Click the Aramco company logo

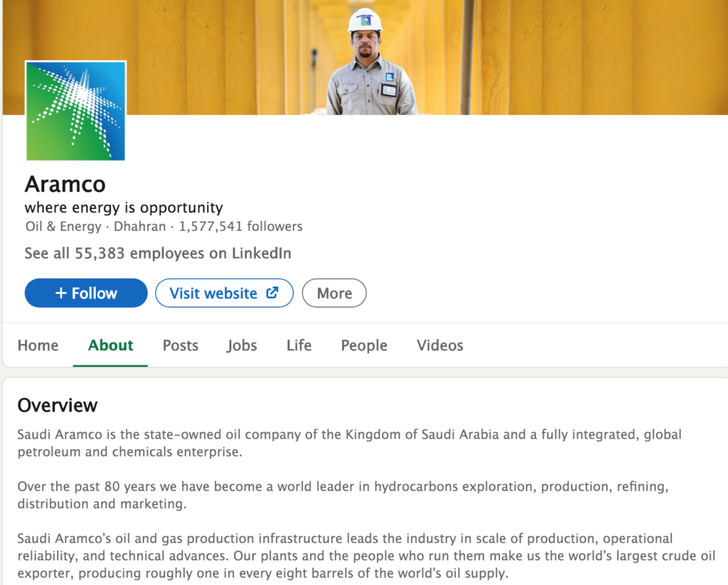pyautogui.click(x=75, y=111)
